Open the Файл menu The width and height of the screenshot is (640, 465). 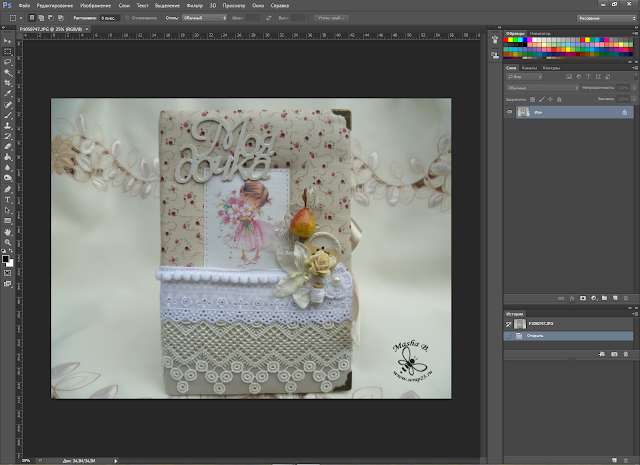(x=24, y=6)
